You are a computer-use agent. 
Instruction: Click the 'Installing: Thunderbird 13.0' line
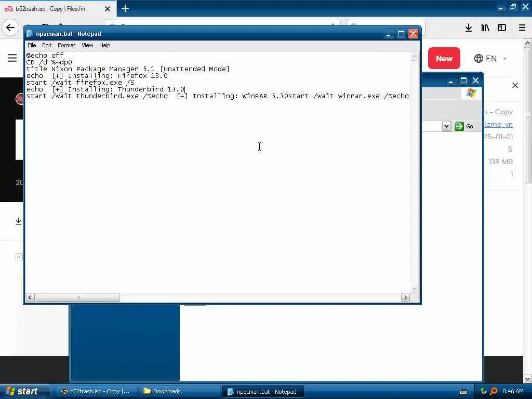coord(105,89)
